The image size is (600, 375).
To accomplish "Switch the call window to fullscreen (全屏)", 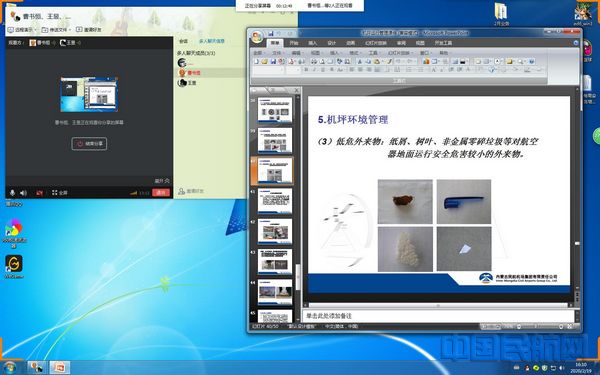I will coord(60,193).
